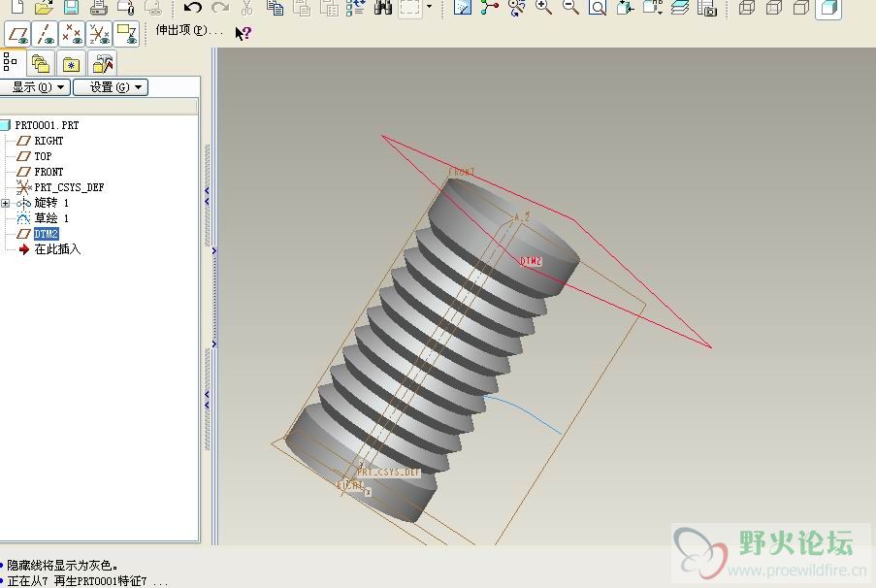Expand the 旋转 1 feature node
Viewport: 876px width, 588px height.
6,203
